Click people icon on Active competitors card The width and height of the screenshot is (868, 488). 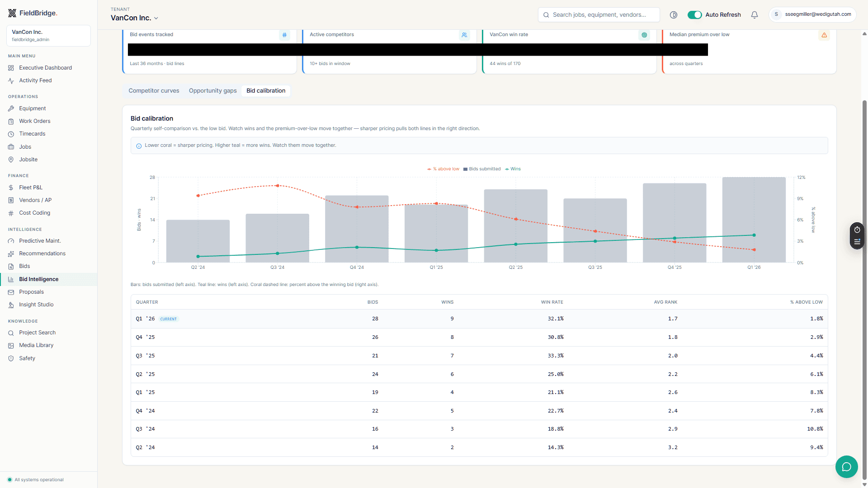coord(464,35)
